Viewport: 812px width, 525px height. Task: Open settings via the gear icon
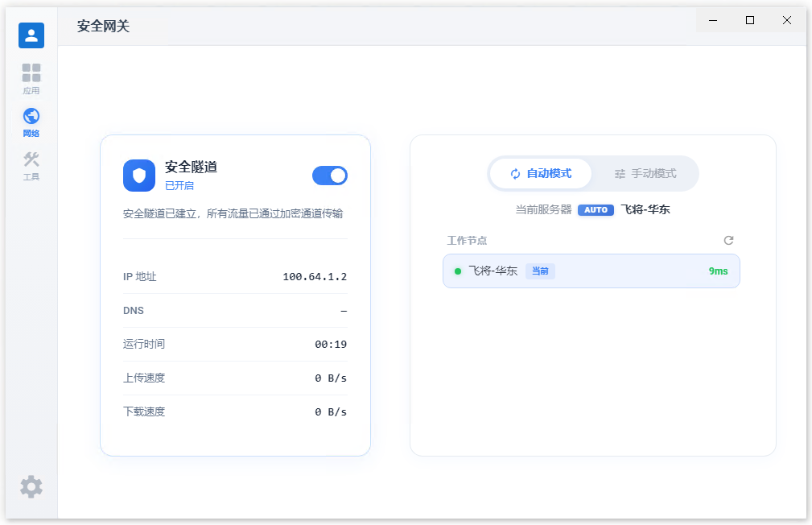[x=31, y=486]
